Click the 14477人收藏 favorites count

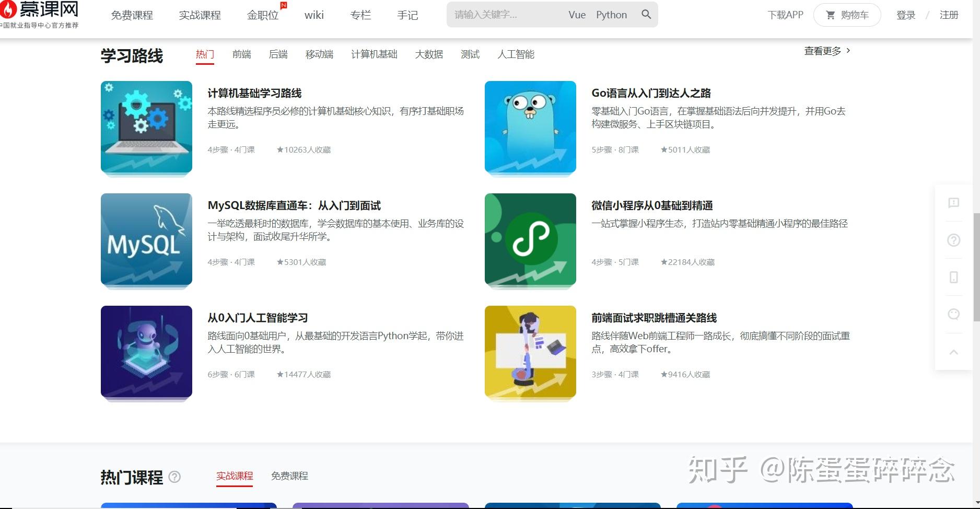(304, 375)
